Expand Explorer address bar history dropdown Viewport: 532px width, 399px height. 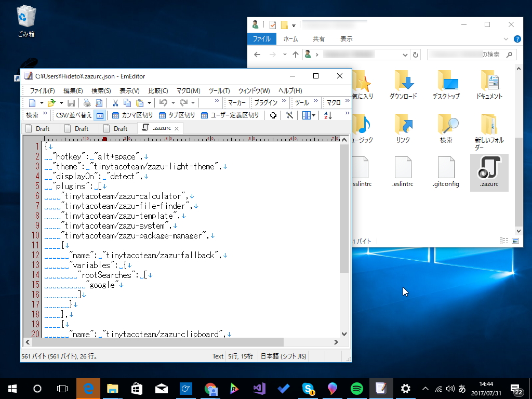tap(405, 55)
